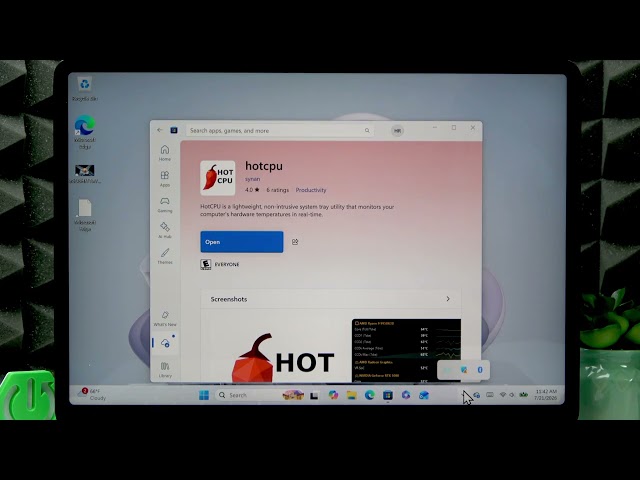Open Recycle Bin on the desktop

click(x=85, y=89)
